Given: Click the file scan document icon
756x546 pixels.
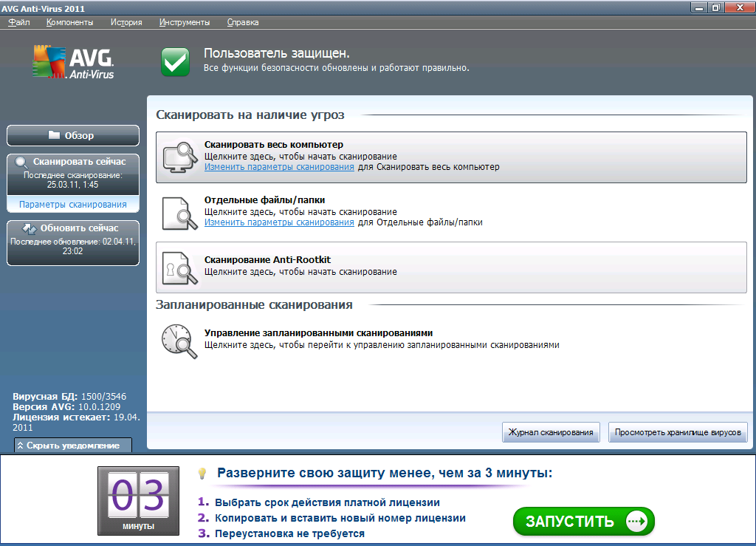Looking at the screenshot, I should coord(180,214).
